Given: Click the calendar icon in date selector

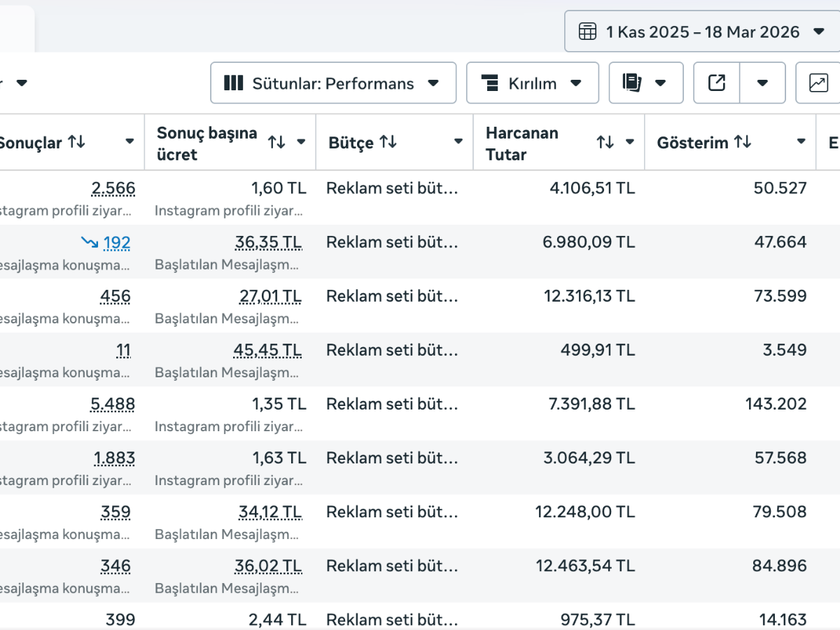Looking at the screenshot, I should coord(587,31).
